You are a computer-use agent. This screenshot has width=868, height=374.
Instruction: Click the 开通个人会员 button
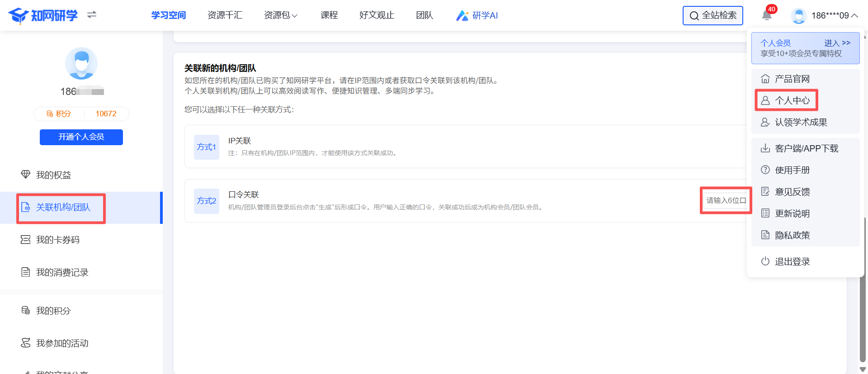(81, 137)
